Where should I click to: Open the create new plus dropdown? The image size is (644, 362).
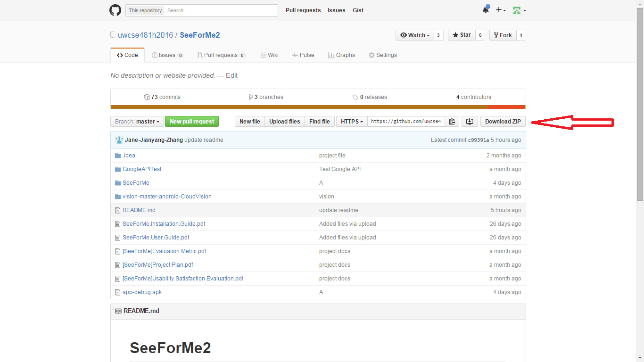pos(501,10)
